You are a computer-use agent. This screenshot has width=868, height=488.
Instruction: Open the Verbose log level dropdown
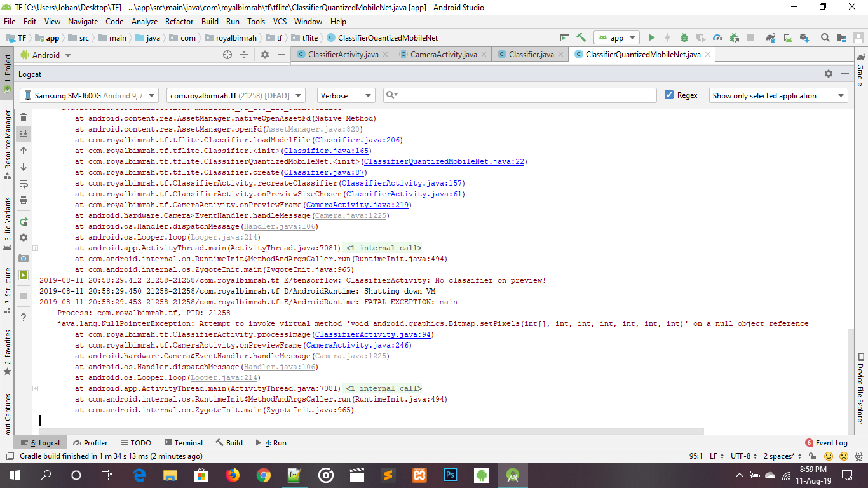(346, 95)
